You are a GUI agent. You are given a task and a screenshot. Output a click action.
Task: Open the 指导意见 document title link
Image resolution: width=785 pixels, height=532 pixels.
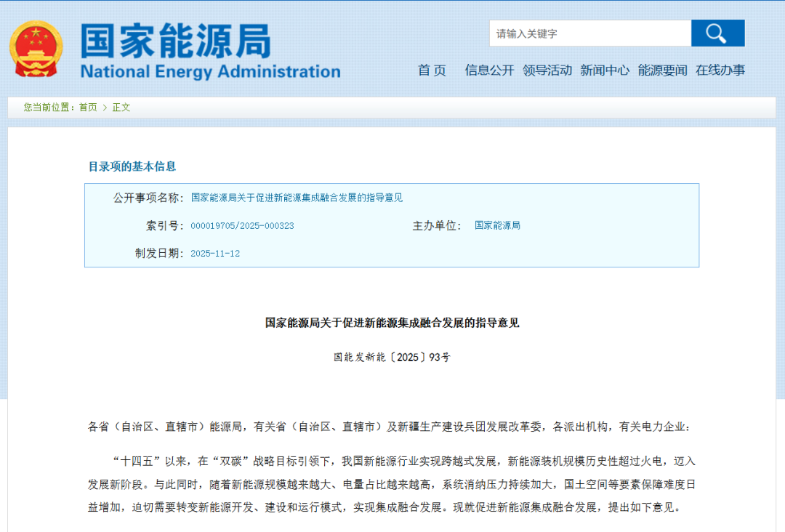click(x=298, y=197)
